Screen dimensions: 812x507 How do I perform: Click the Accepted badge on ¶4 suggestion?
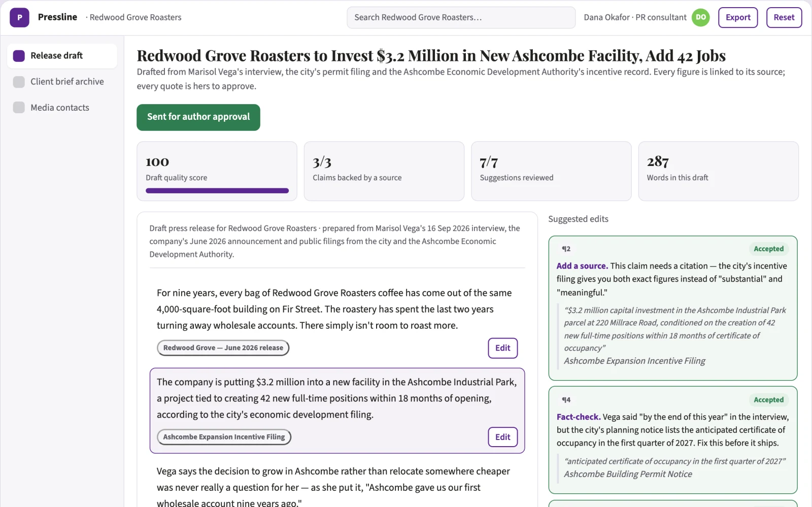768,400
